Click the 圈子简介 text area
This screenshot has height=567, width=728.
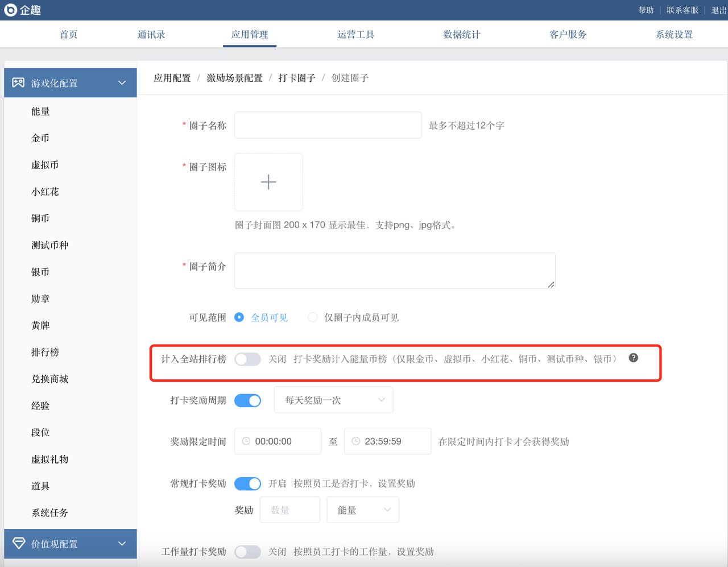point(395,271)
